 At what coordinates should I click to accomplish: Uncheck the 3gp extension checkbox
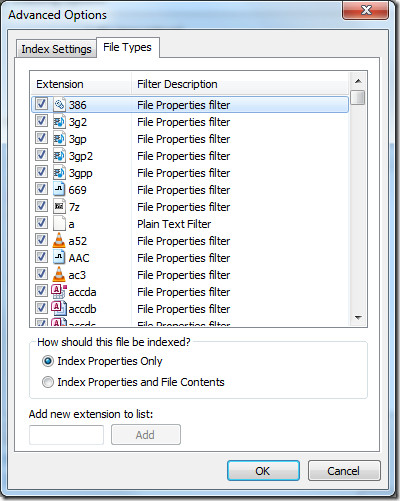pos(41,138)
